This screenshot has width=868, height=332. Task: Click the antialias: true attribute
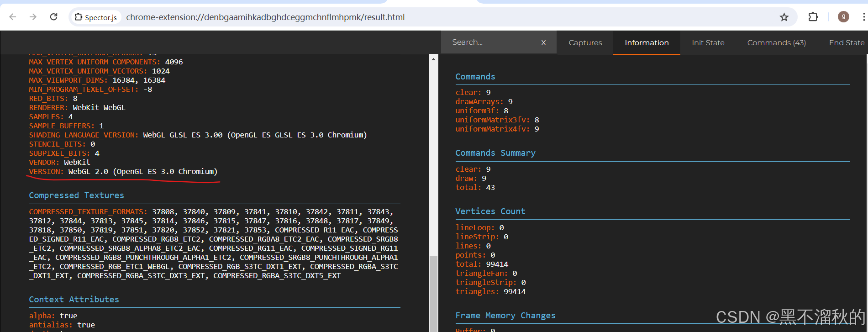pos(62,325)
